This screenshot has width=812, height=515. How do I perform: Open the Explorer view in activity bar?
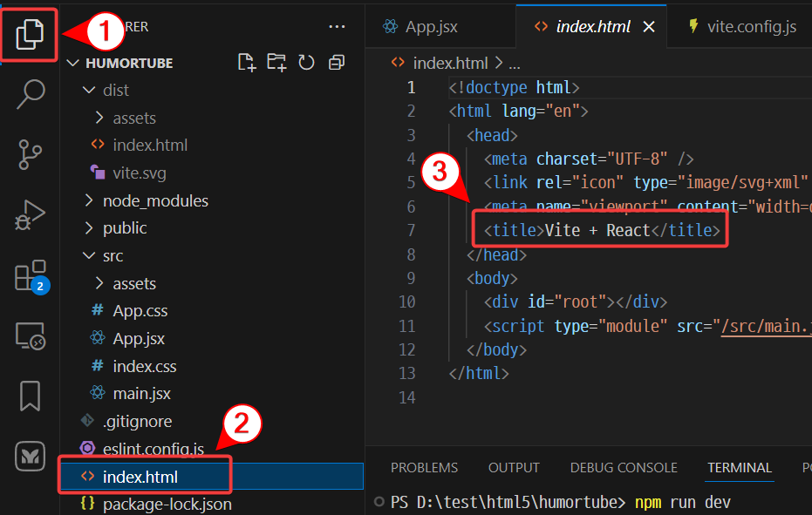(30, 35)
